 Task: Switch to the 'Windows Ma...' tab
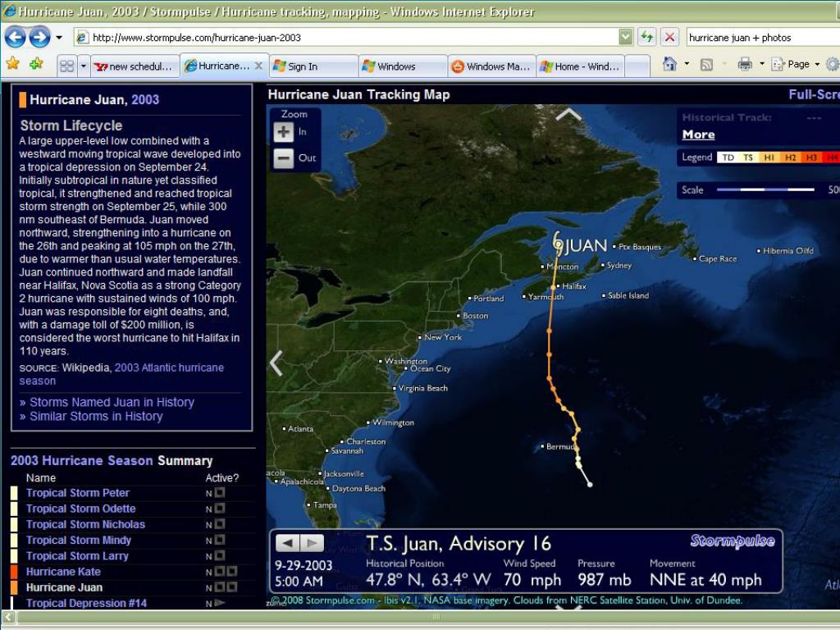492,66
